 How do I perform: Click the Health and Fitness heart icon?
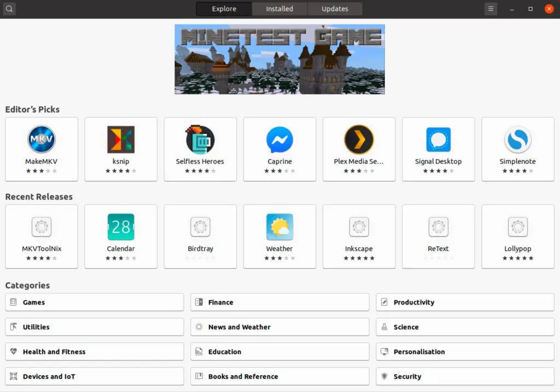point(14,352)
